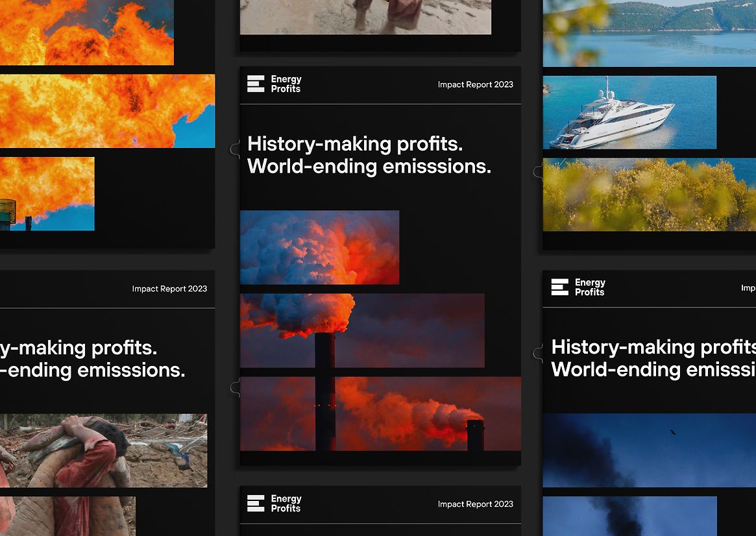
Task: Select the footprints in sand photo
Action: tap(365, 17)
